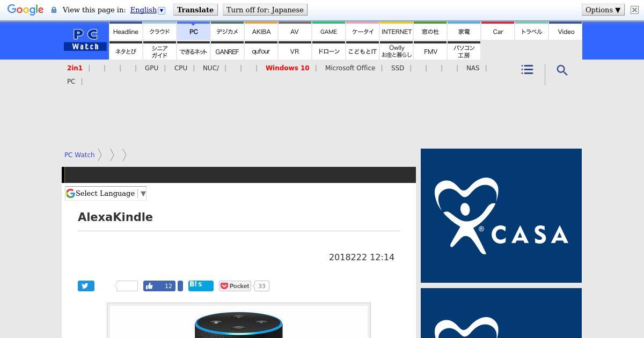Click the article date 2018222 12:14
This screenshot has width=644, height=338.
point(362,257)
